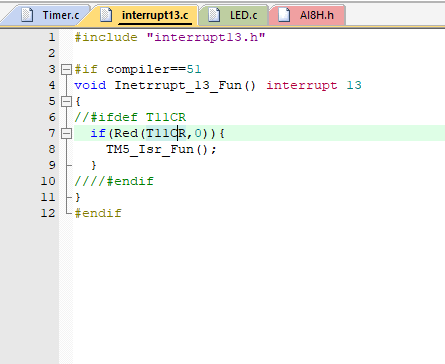Select the interrupt13.c tab label
The height and width of the screenshot is (364, 445).
pyautogui.click(x=155, y=15)
